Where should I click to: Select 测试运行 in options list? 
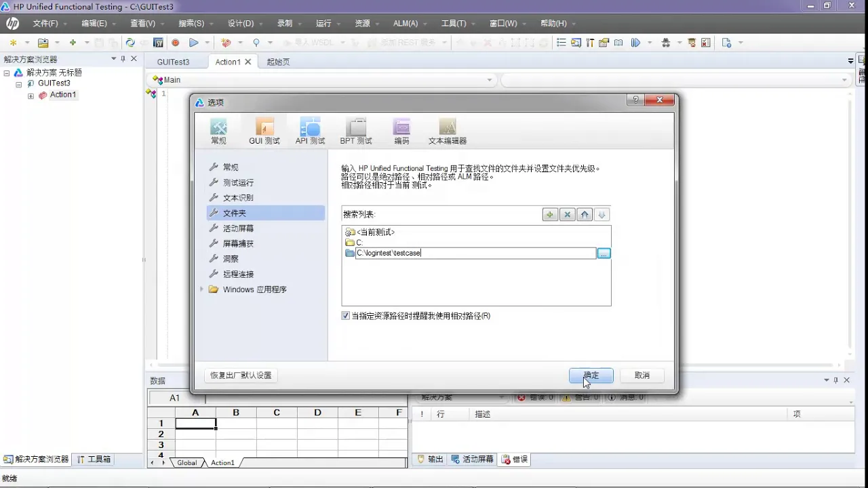pos(238,182)
